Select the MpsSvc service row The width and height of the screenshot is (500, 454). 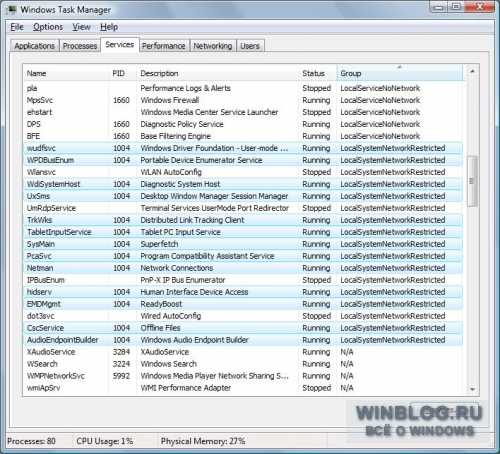(x=243, y=100)
